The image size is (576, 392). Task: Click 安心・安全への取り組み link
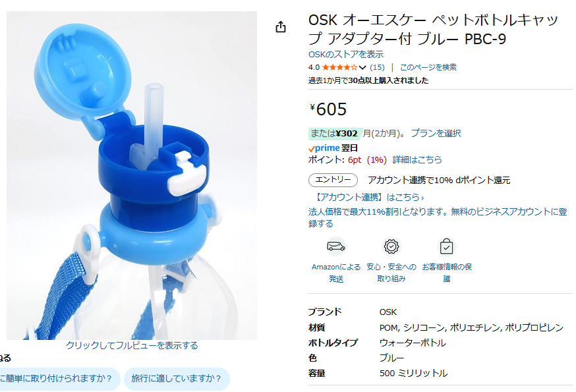coord(391,273)
